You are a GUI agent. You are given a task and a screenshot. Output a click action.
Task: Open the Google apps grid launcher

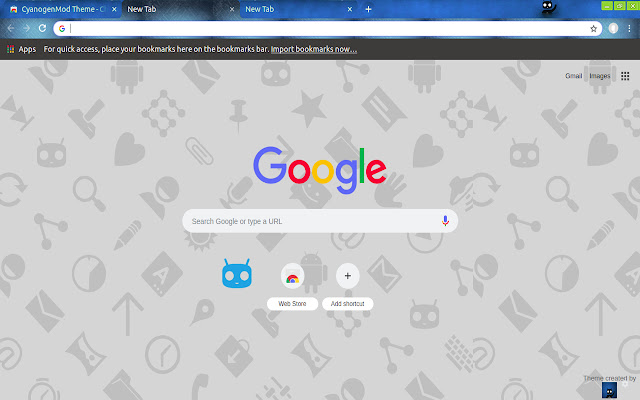[625, 76]
